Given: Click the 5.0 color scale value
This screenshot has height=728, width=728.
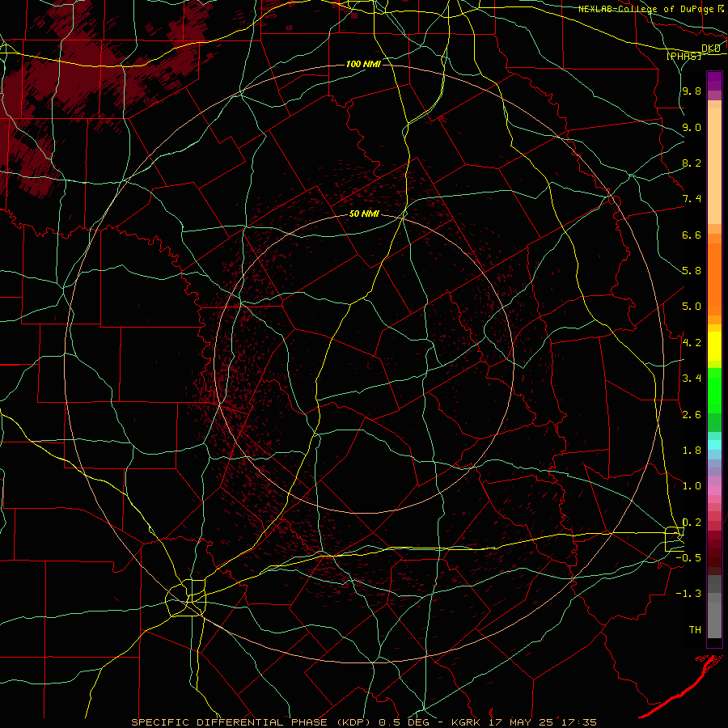Looking at the screenshot, I should [x=692, y=307].
